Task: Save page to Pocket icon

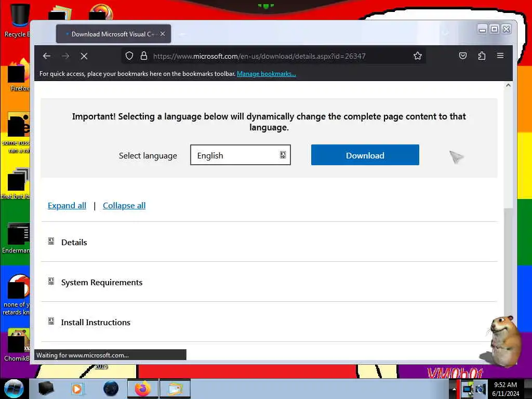Action: point(463,56)
